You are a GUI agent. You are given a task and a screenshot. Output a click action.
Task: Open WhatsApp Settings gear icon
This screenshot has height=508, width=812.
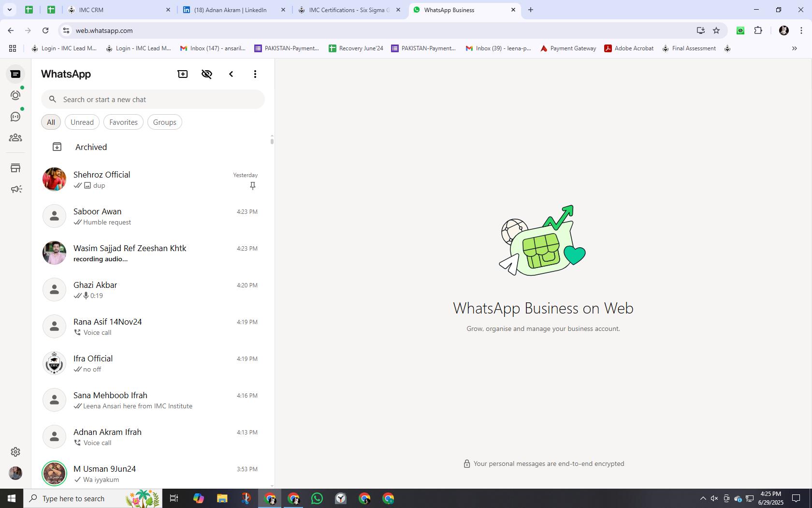pos(15,451)
